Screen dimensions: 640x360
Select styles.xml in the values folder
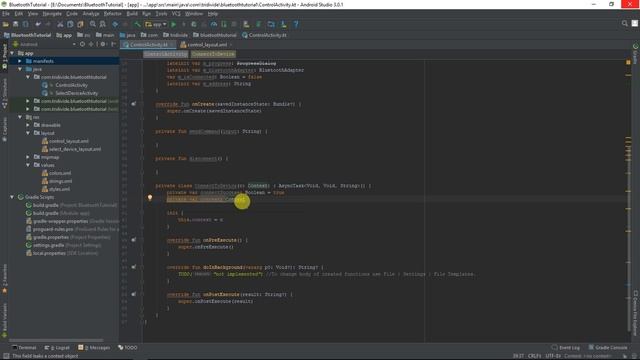(x=60, y=189)
